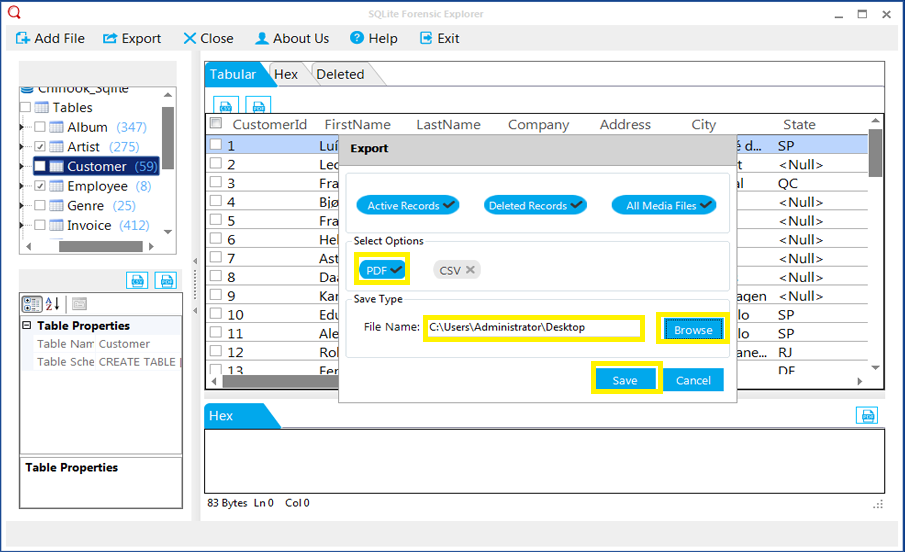Open the Export toolbar option
This screenshot has height=552, width=905.
(132, 39)
